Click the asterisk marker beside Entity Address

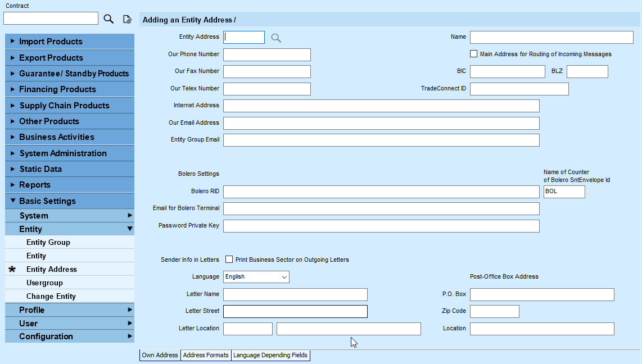(12, 269)
